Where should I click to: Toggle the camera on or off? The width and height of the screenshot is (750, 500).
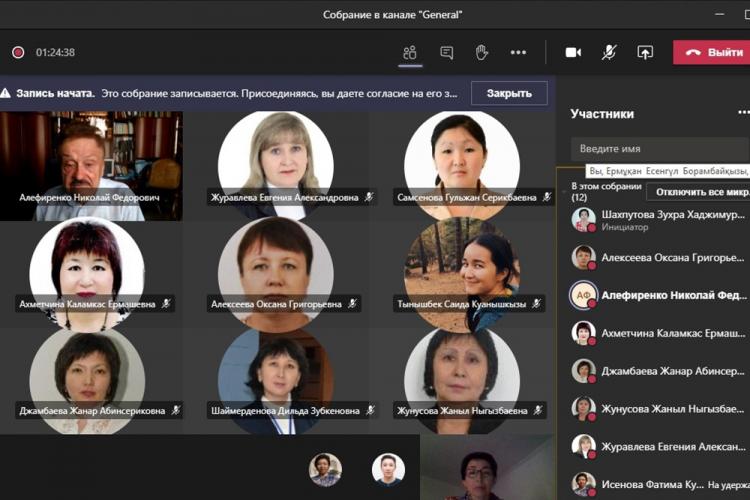[573, 52]
